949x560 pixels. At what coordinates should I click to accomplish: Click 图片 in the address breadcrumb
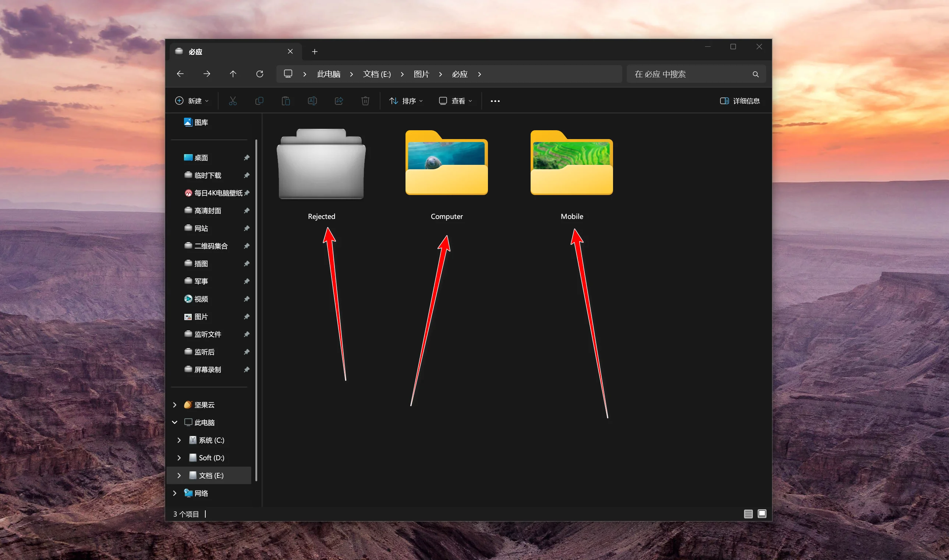pyautogui.click(x=421, y=74)
